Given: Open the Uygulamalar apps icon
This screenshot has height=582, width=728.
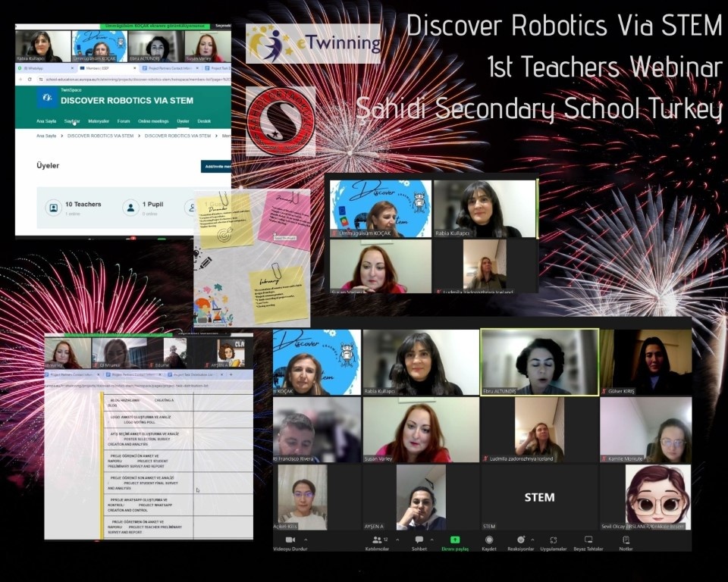Looking at the screenshot, I should click(x=554, y=540).
